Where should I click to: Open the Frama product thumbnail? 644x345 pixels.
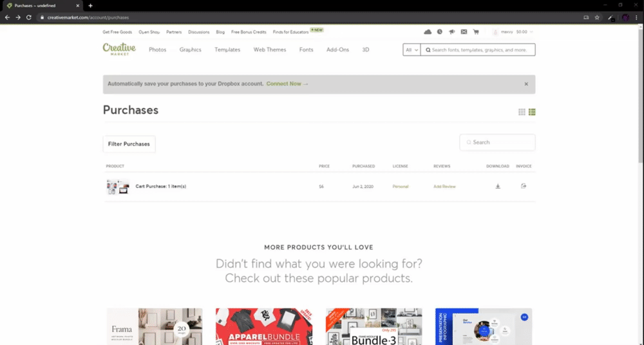155,327
